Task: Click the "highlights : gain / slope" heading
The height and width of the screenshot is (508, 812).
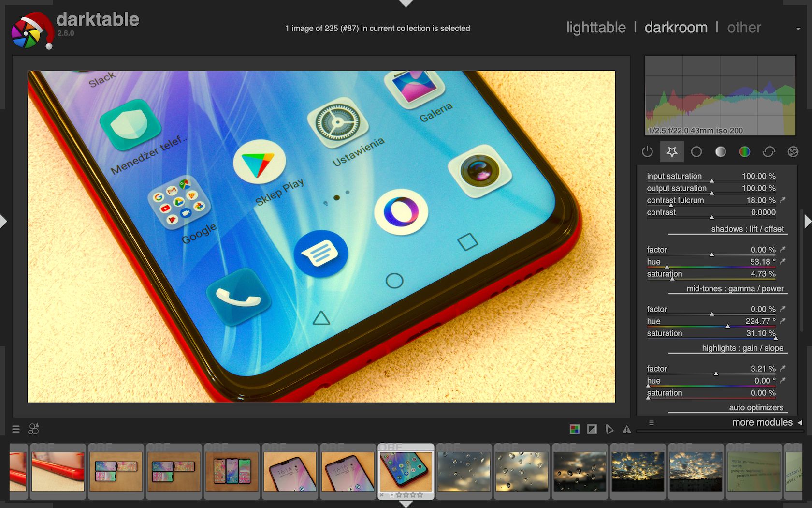Action: [x=743, y=348]
